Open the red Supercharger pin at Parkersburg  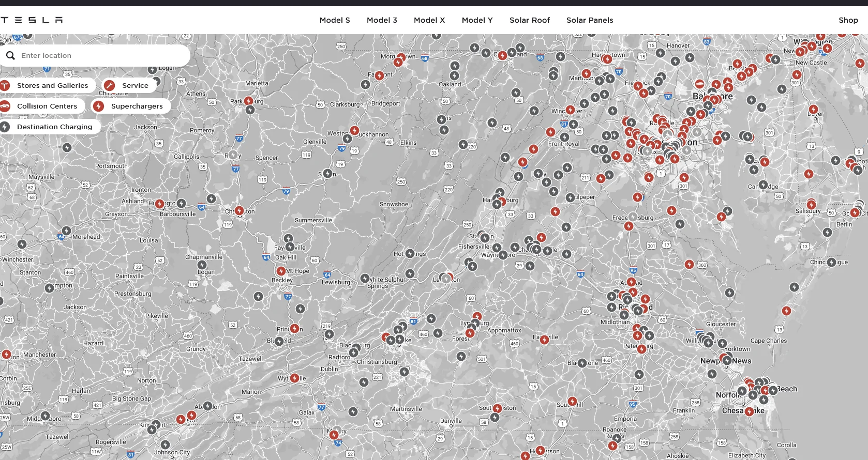[x=249, y=101]
